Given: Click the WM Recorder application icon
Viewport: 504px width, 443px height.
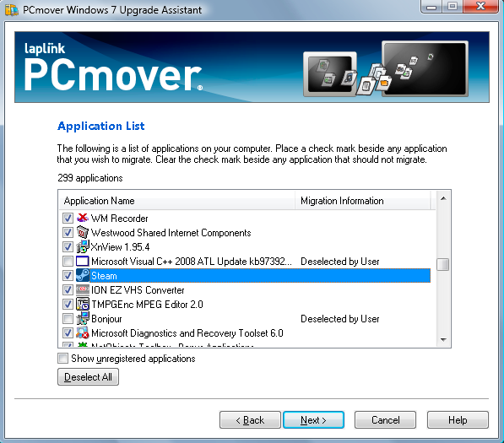Looking at the screenshot, I should pos(82,219).
